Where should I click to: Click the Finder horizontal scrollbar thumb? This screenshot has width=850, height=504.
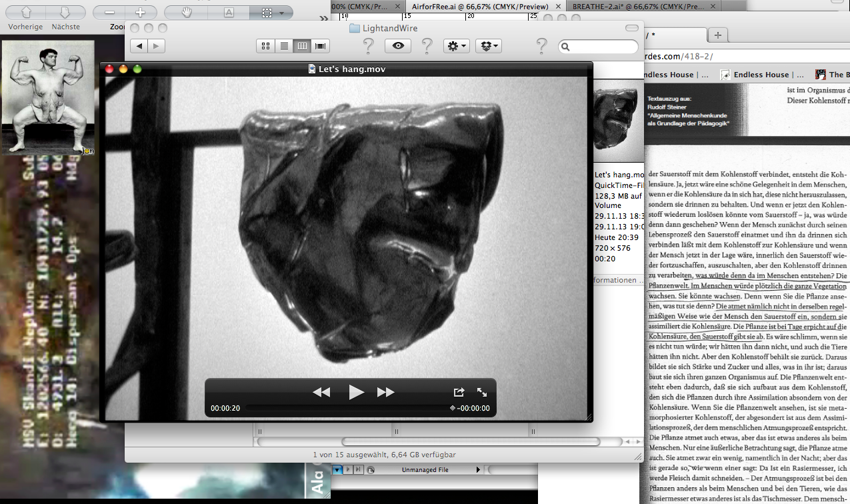coord(471,441)
